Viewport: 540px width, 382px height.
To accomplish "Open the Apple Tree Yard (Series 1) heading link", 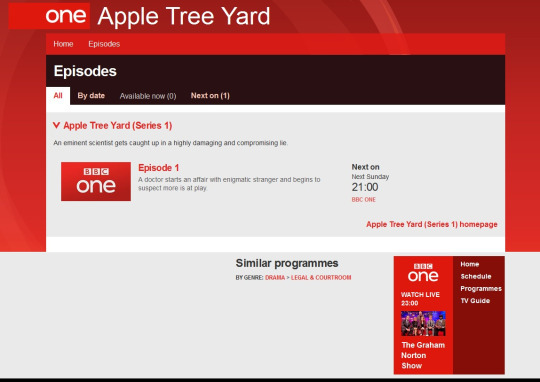I will 118,126.
